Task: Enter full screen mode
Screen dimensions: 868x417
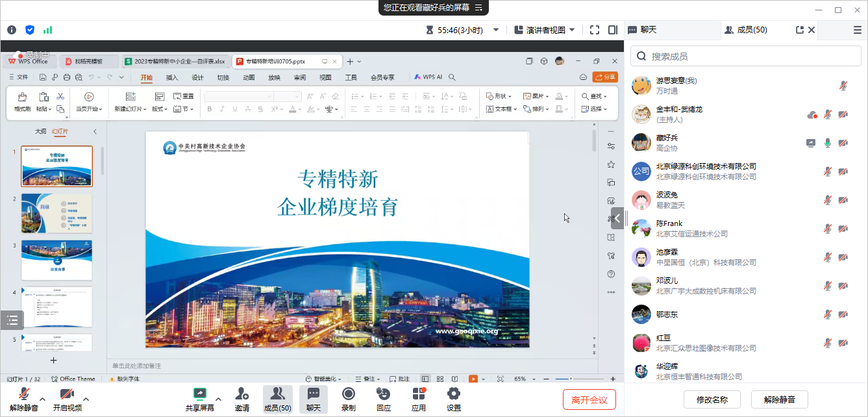Action: tap(595, 30)
